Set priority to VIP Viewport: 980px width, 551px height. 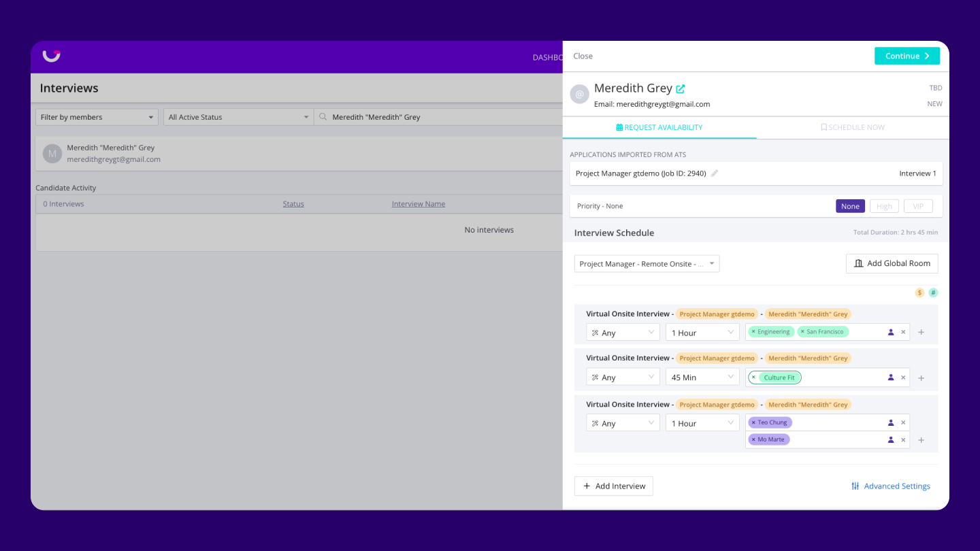click(918, 206)
